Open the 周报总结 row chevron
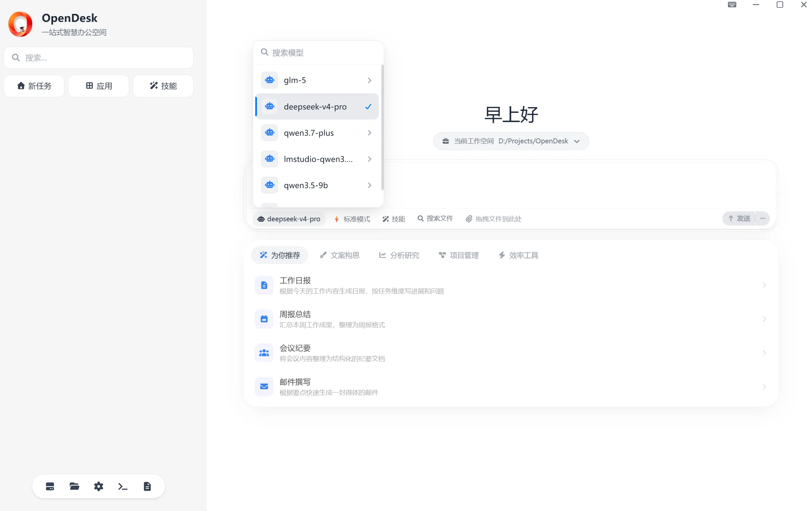The width and height of the screenshot is (812, 511). pyautogui.click(x=765, y=319)
